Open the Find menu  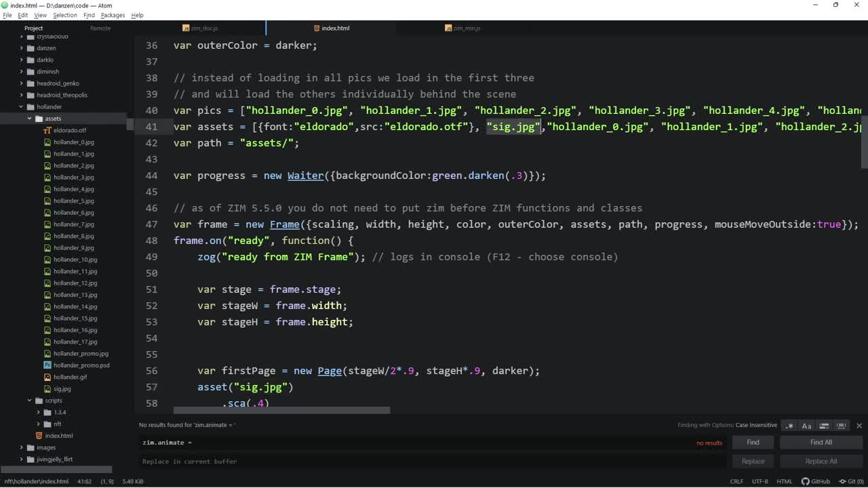click(89, 15)
